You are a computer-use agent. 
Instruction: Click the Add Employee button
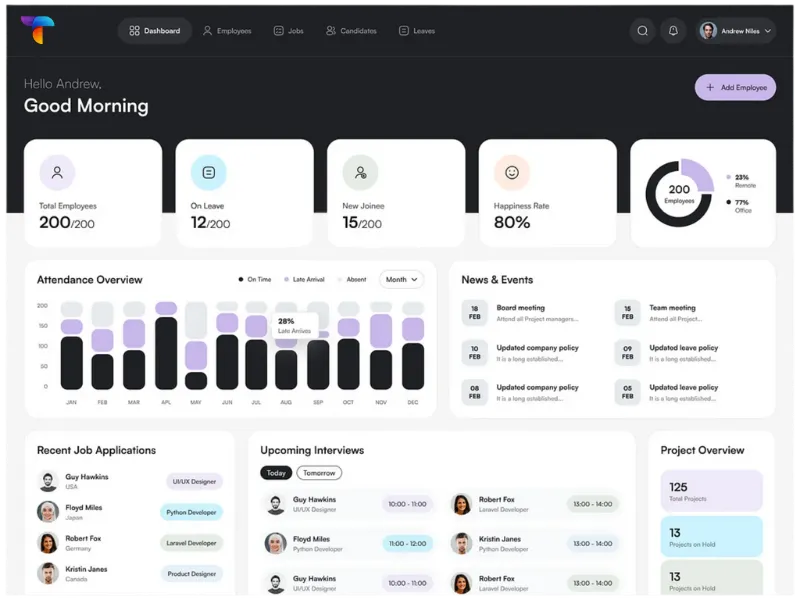(735, 88)
